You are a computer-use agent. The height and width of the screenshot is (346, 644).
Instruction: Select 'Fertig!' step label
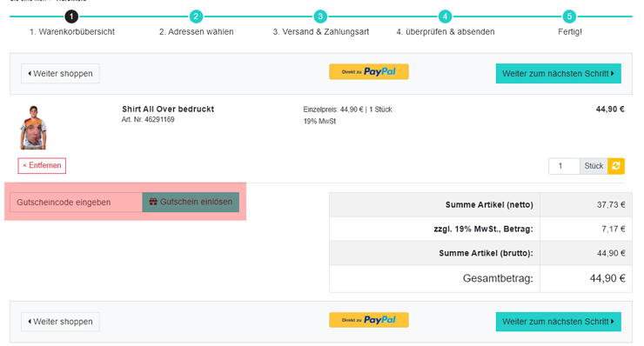coord(570,31)
